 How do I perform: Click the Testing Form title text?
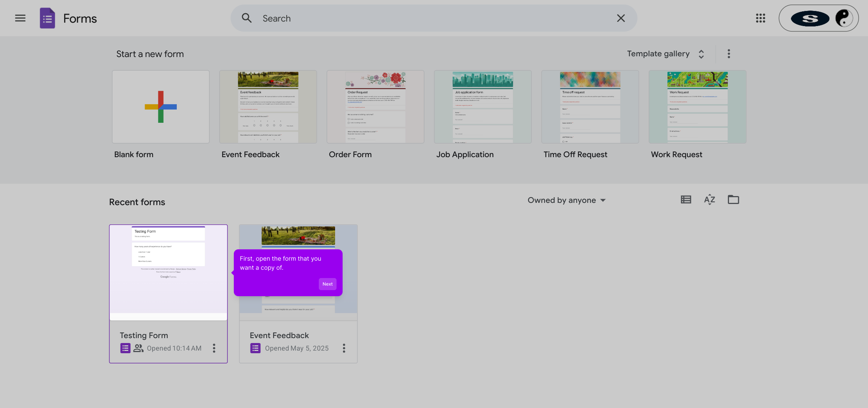(x=144, y=335)
